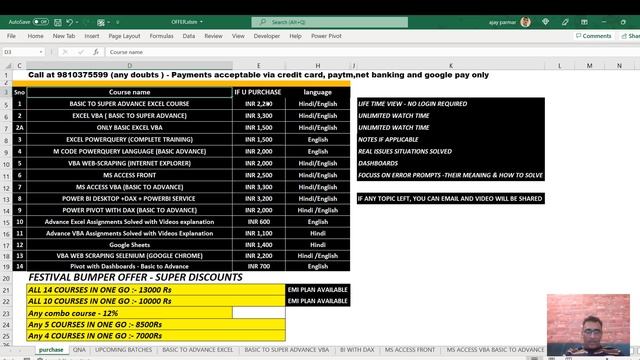Open the MS ACCESS FRONT sheet tab
The height and width of the screenshot is (360, 640).
tap(410, 350)
